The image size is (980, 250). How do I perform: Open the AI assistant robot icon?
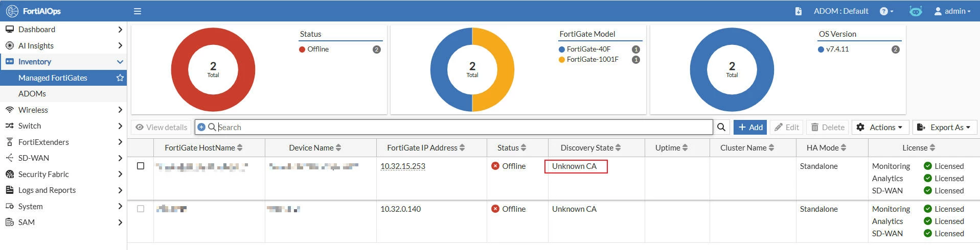point(916,11)
